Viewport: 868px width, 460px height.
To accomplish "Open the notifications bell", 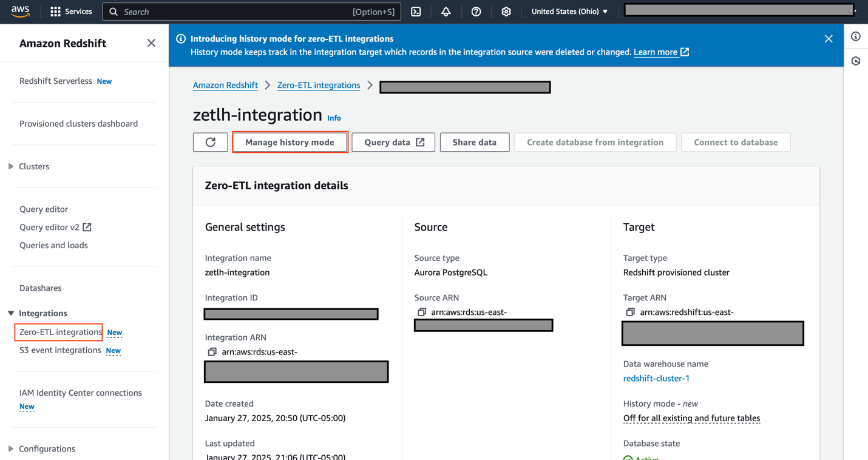I will [x=446, y=12].
